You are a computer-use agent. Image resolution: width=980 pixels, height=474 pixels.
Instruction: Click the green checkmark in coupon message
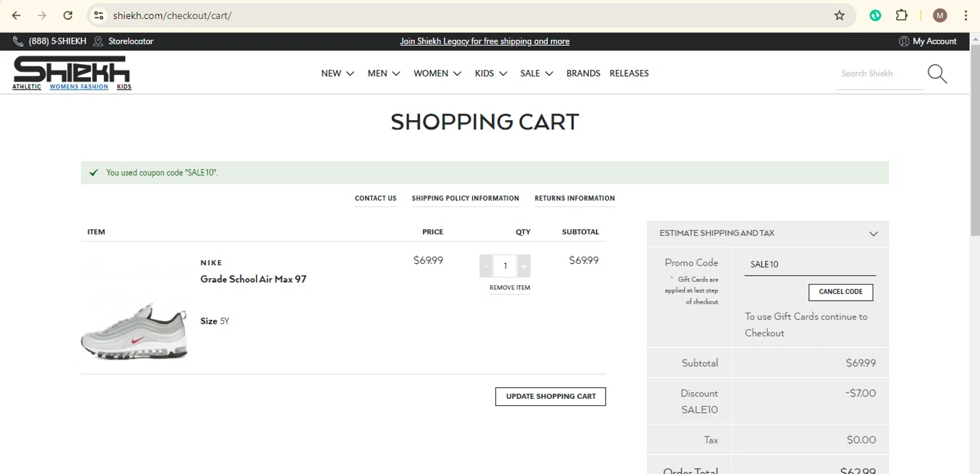[x=93, y=173]
